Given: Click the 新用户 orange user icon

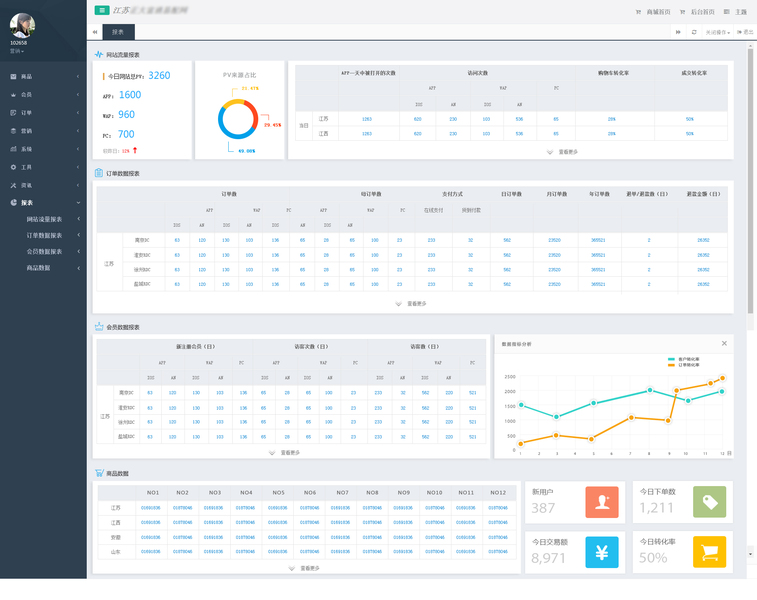Looking at the screenshot, I should 602,502.
